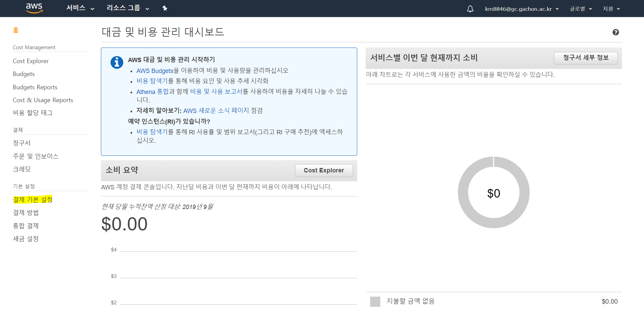The image size is (644, 318).
Task: Open the km8846@gc.gachon.ac.kr account dropdown
Action: (522, 9)
